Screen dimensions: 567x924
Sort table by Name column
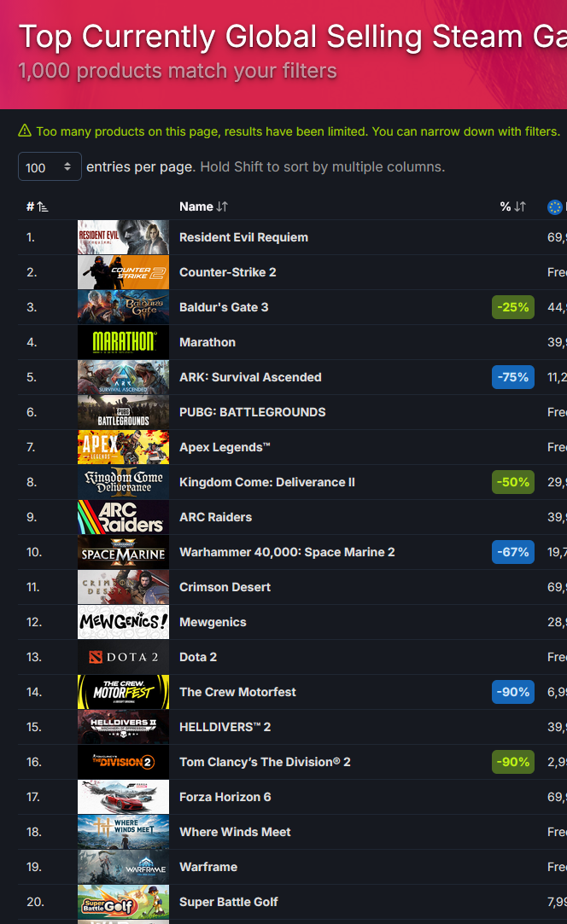pyautogui.click(x=203, y=206)
